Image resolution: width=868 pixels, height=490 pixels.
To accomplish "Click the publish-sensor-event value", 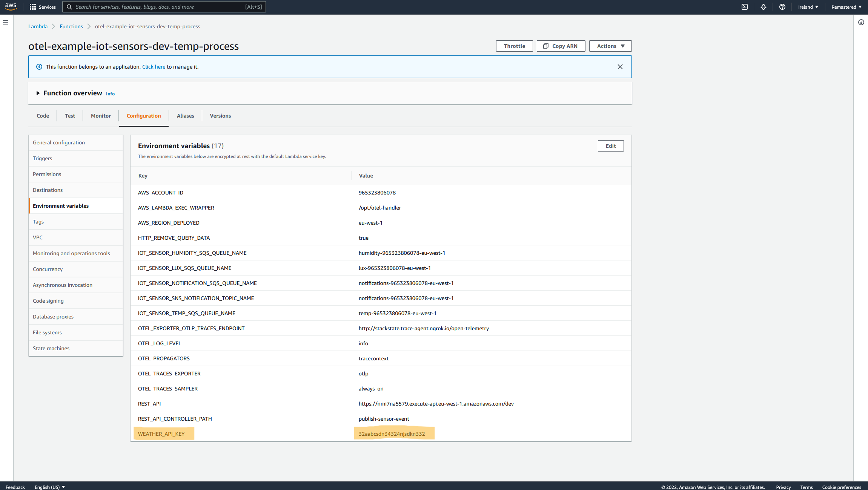I will (384, 419).
